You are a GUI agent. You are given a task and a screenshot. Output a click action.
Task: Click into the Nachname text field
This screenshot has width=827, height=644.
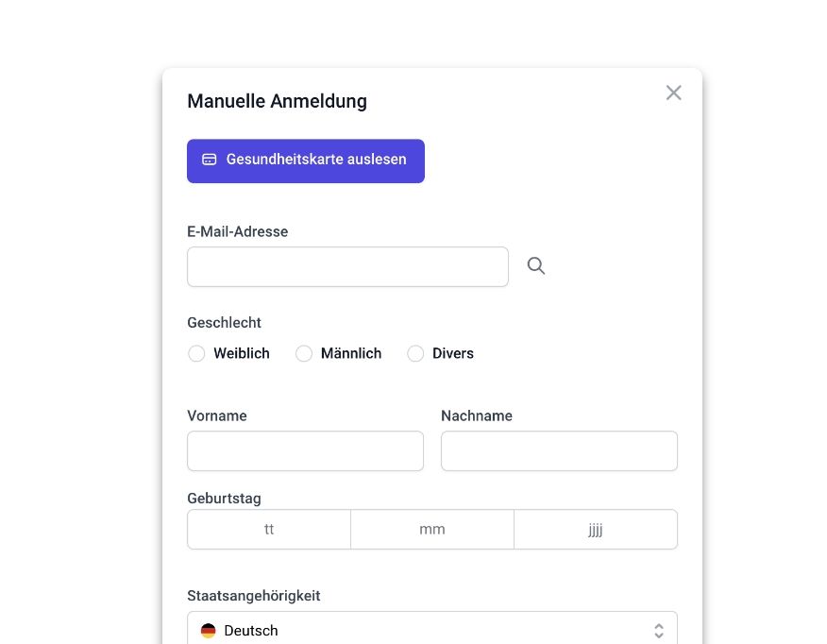click(x=559, y=451)
